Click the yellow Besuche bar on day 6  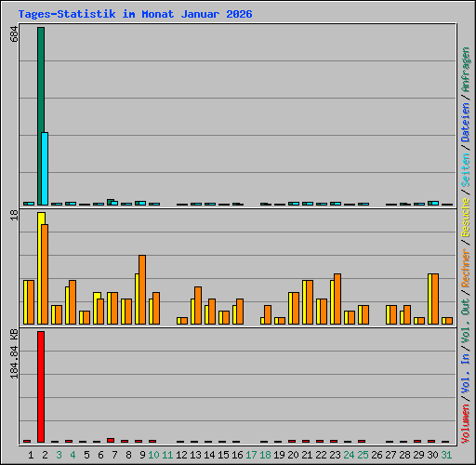pyautogui.click(x=96, y=309)
